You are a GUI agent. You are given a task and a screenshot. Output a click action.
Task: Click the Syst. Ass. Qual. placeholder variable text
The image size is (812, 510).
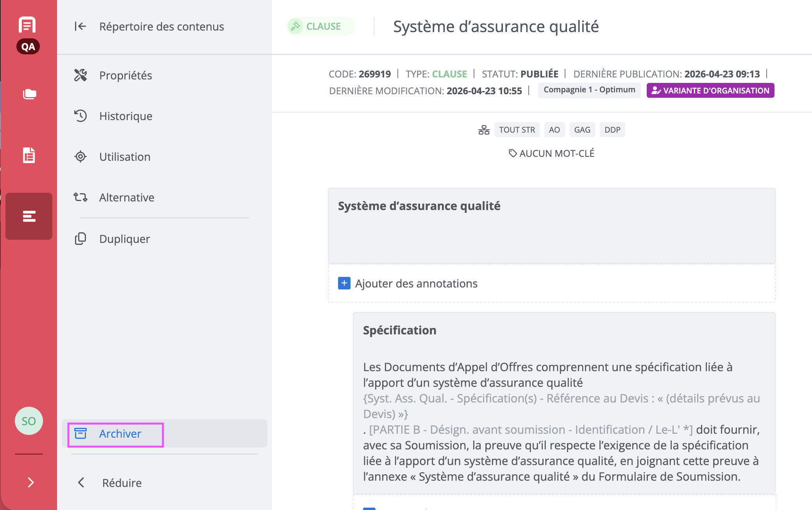pos(562,406)
